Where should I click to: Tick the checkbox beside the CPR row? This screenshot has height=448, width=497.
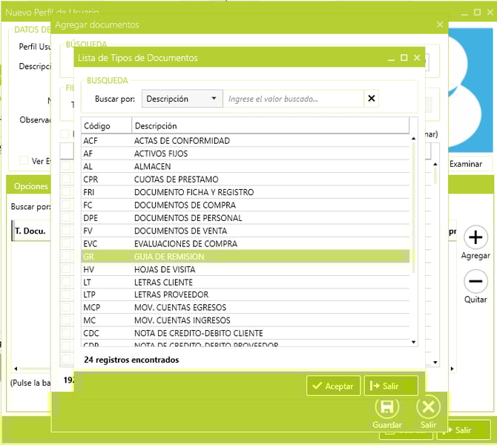pyautogui.click(x=66, y=179)
